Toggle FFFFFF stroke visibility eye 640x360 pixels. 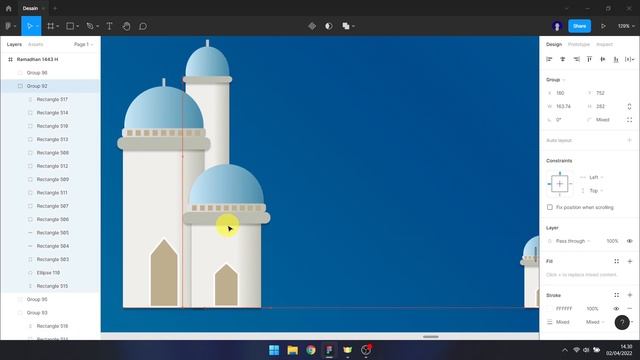(x=616, y=309)
